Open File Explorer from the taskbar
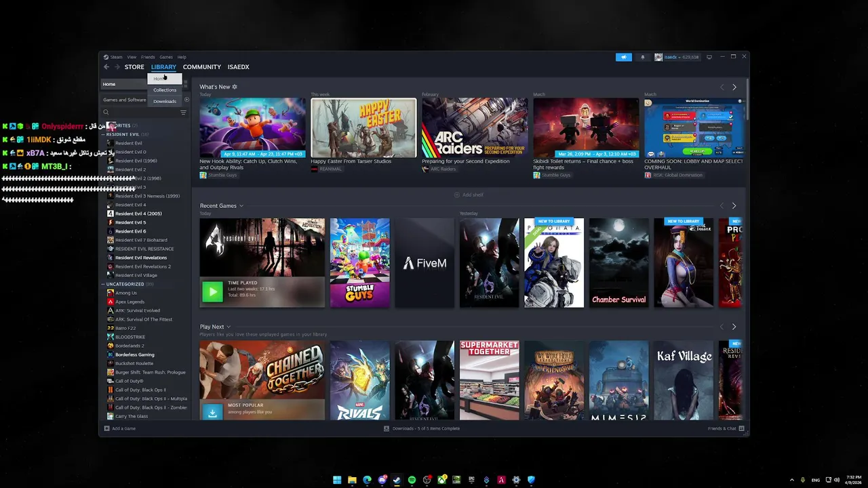This screenshot has height=488, width=868. click(x=352, y=480)
